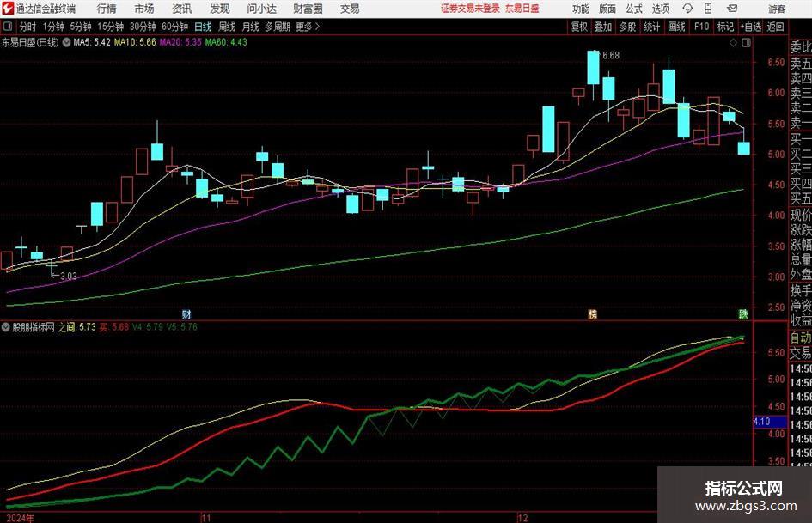Screen dimensions: 812x523
Task: Switch to the 5分钟 period tab
Action: [81, 27]
